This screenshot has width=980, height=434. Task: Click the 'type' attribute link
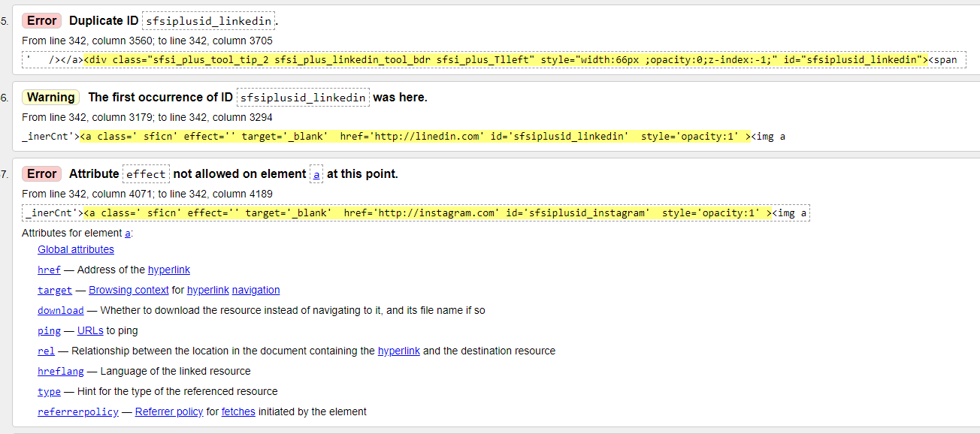click(49, 391)
